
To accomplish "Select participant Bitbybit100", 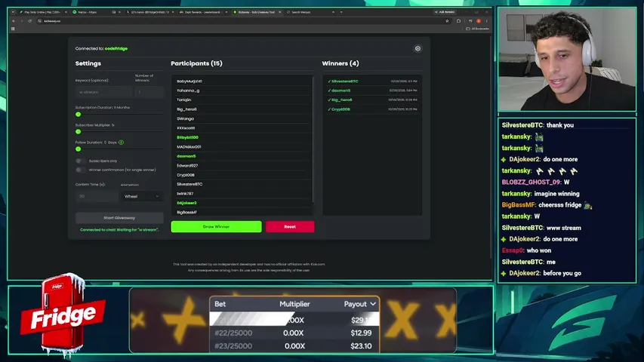I will tap(241, 137).
